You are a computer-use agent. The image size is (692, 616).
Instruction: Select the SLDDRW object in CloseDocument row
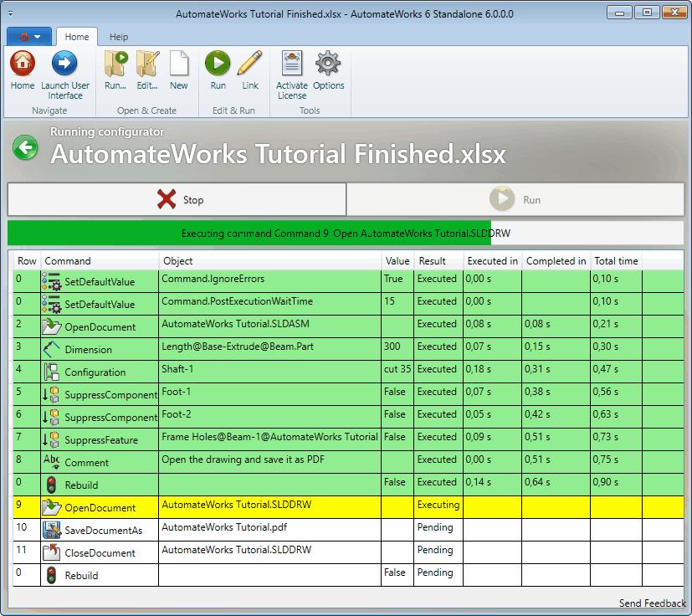(x=269, y=552)
